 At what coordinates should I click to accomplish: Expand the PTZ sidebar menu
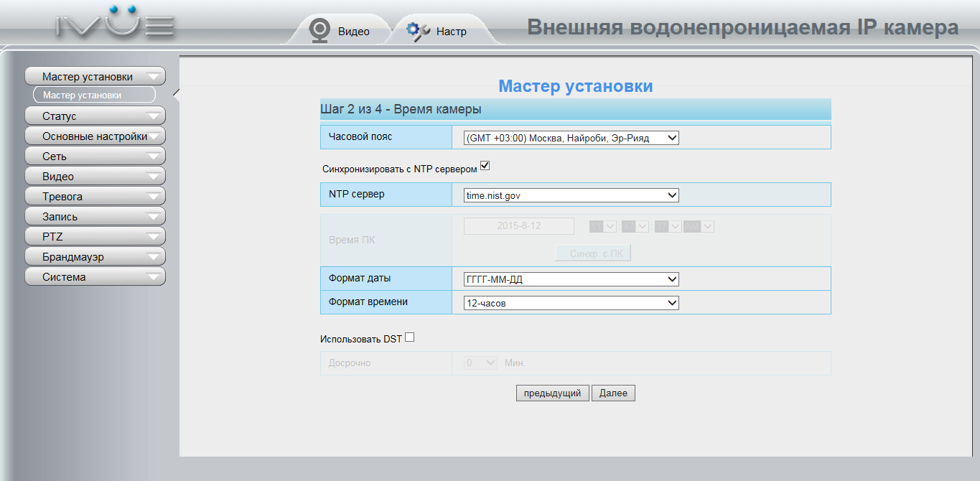point(95,236)
